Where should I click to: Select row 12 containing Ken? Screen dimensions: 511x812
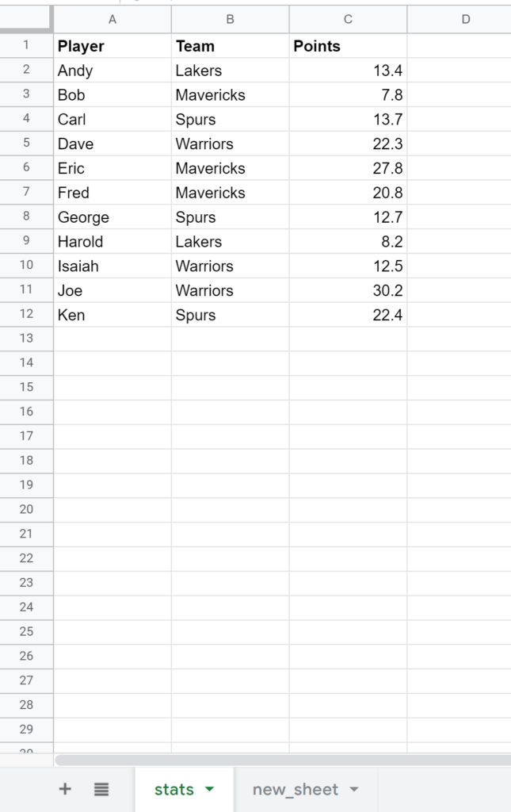(x=27, y=315)
